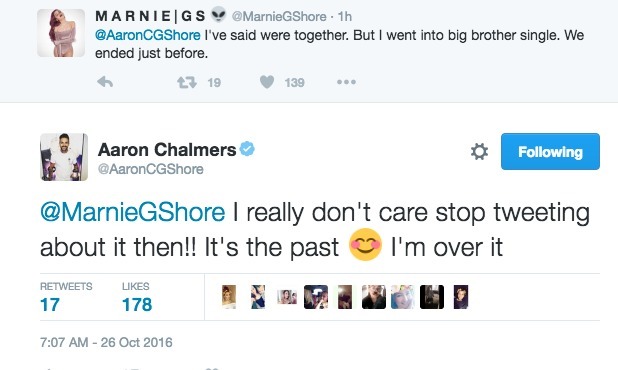Open last liker avatar on the right
Viewport: 618px width, 370px height.
tap(461, 297)
